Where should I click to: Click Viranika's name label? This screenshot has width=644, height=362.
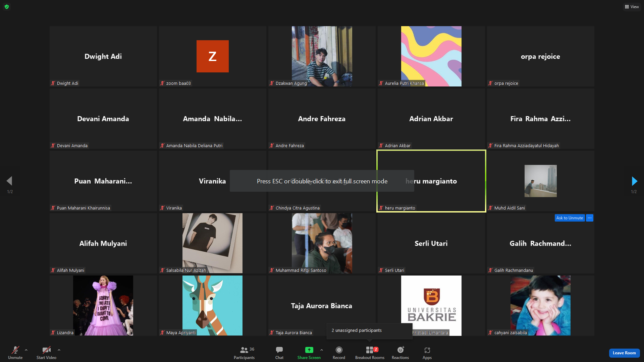174,208
